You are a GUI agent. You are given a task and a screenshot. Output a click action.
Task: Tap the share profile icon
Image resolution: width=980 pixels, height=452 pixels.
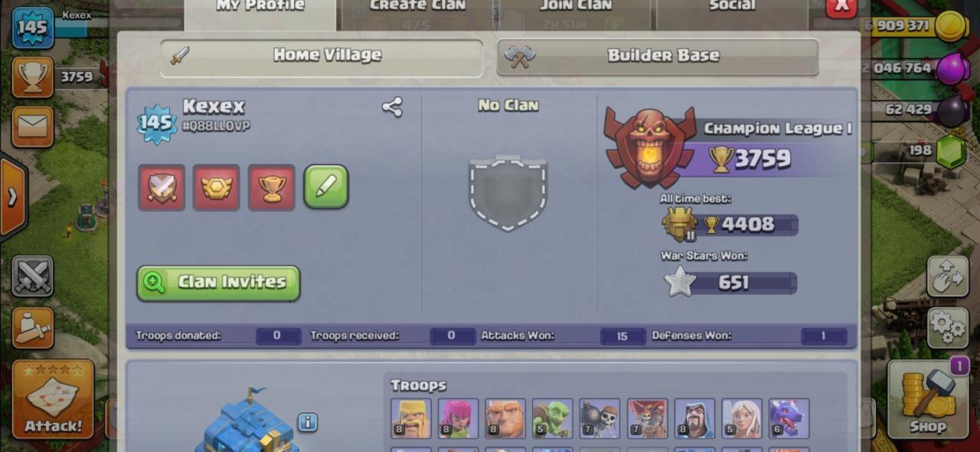pos(392,107)
